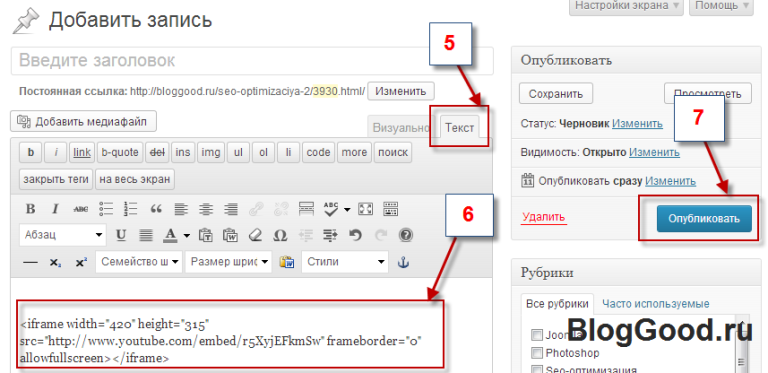The image size is (768, 373).
Task: Check the Photoshop category checkbox
Action: click(x=537, y=353)
